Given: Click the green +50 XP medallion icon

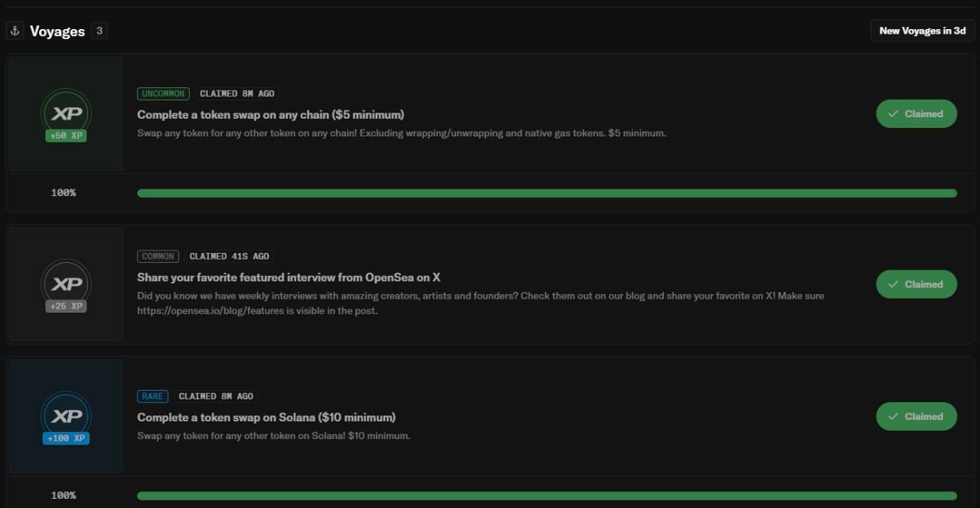Looking at the screenshot, I should tap(66, 114).
